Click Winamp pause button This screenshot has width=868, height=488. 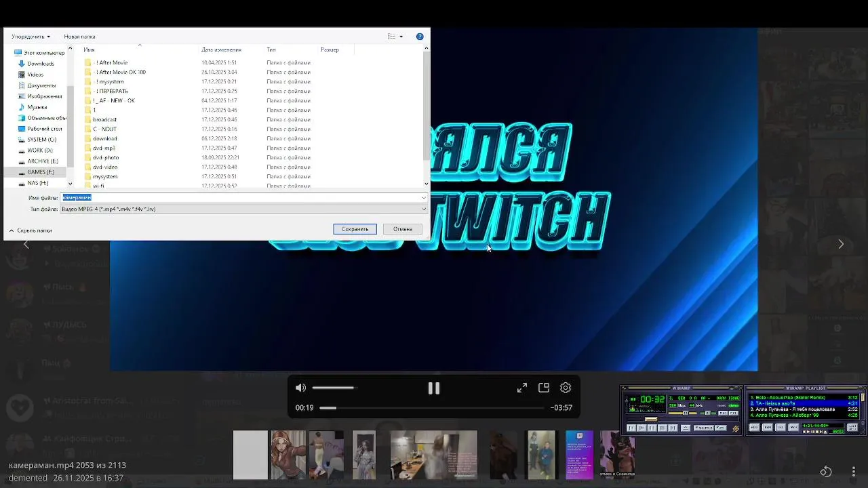652,428
